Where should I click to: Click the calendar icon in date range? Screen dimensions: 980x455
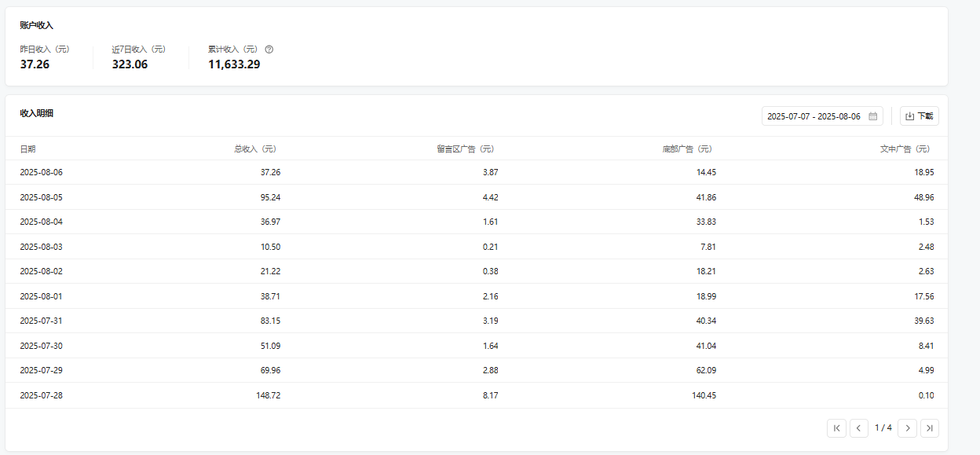(x=872, y=116)
